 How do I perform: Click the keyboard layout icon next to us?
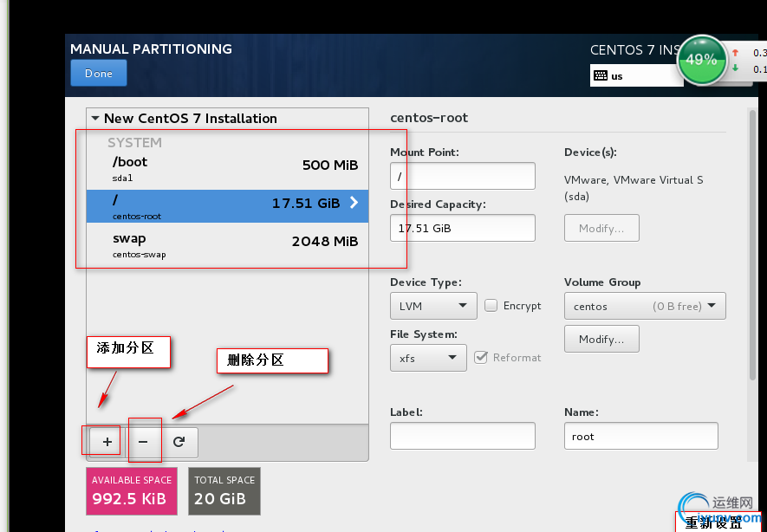(601, 75)
